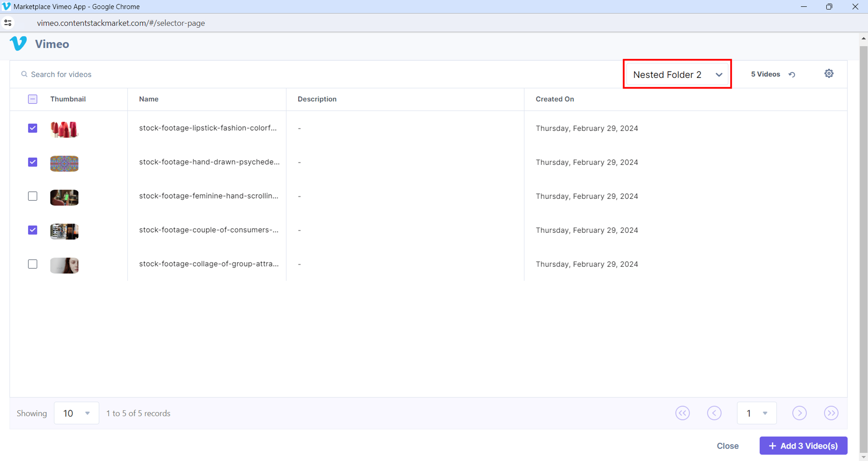Check the collage-of-group video checkbox
The width and height of the screenshot is (868, 461).
[33, 264]
